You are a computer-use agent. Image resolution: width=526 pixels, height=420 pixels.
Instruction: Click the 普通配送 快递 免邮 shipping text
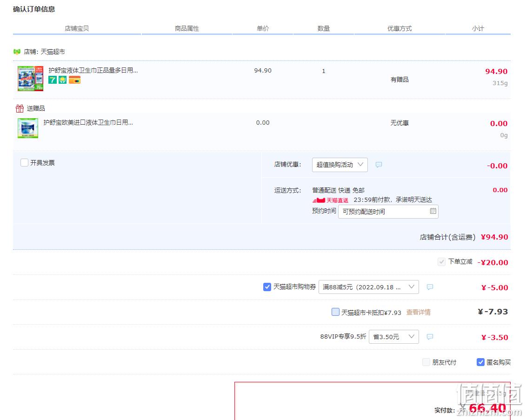(x=338, y=190)
